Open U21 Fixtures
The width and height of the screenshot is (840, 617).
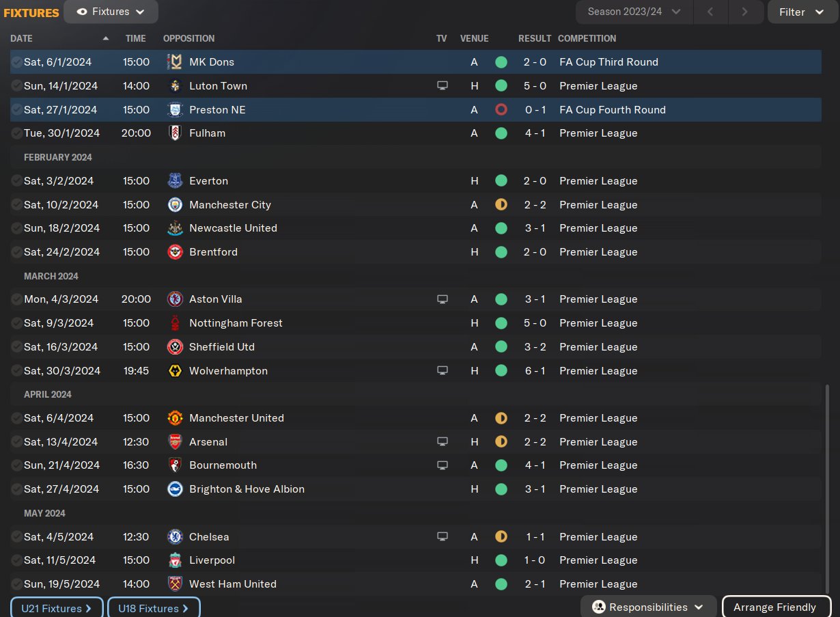(x=56, y=608)
